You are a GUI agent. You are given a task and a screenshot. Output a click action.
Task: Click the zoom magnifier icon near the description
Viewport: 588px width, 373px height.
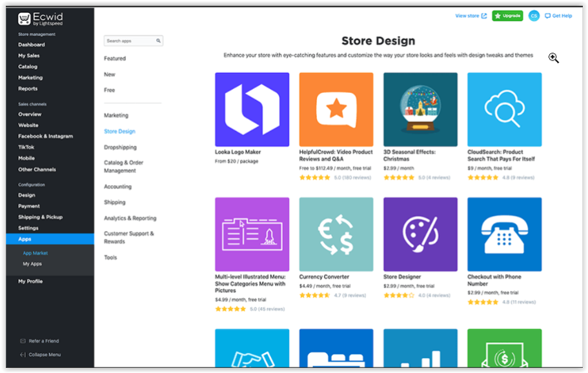point(554,58)
